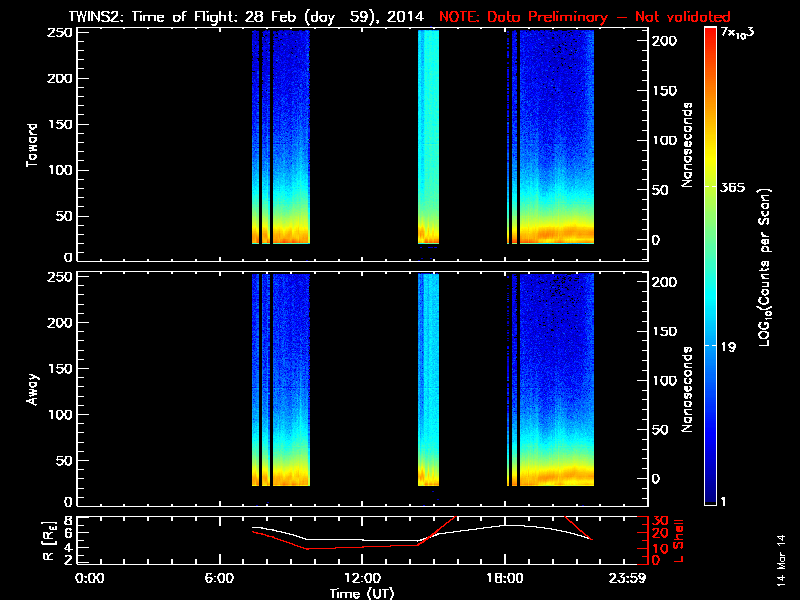Click the 'Time (UT)' axis label
800x600 pixels.
(362, 593)
